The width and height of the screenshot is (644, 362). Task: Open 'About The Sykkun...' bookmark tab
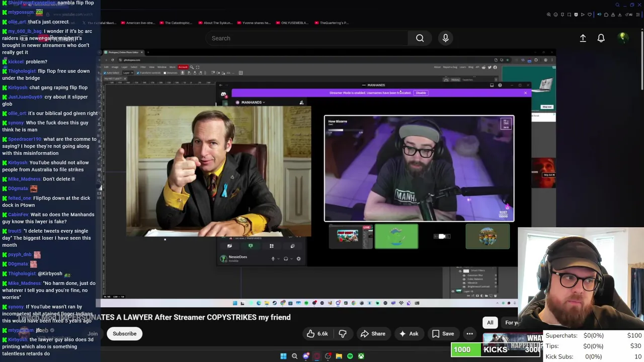(x=215, y=23)
